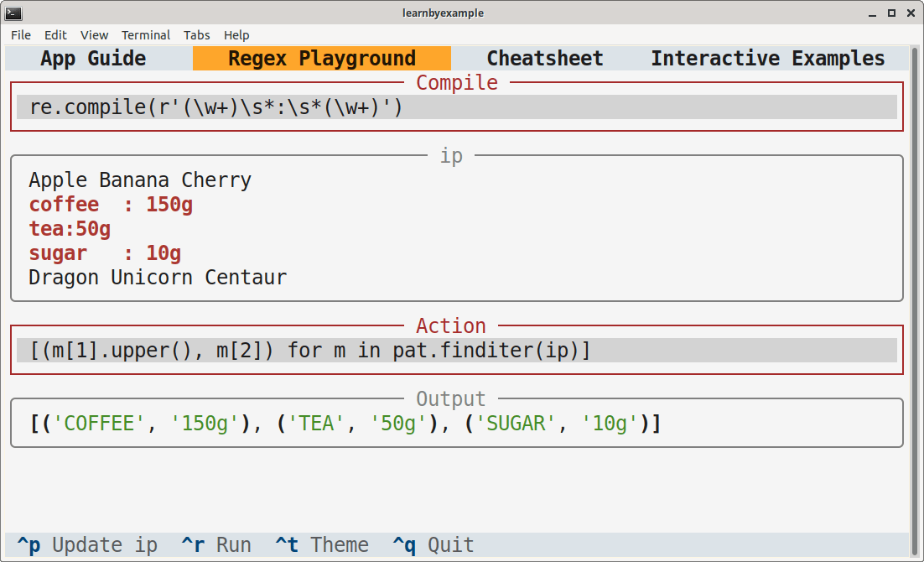Open the Interactive Examples tab
The image size is (924, 562).
pyautogui.click(x=767, y=59)
